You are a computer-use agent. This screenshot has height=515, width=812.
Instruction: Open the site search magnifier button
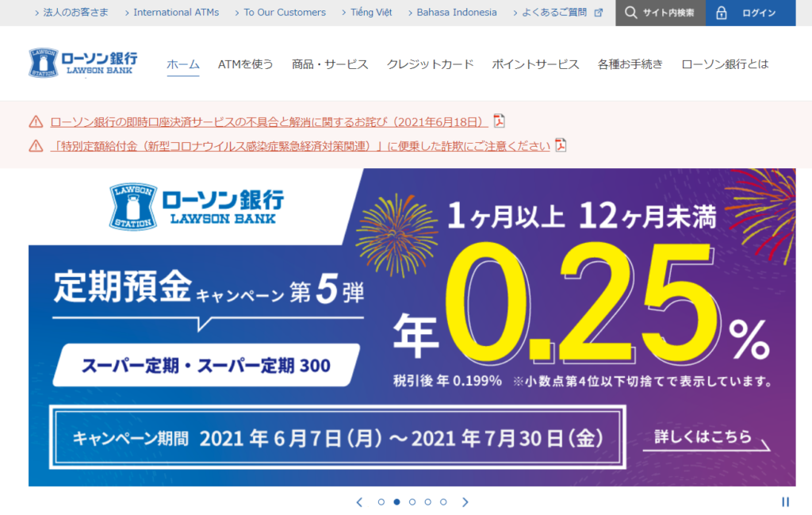(661, 13)
